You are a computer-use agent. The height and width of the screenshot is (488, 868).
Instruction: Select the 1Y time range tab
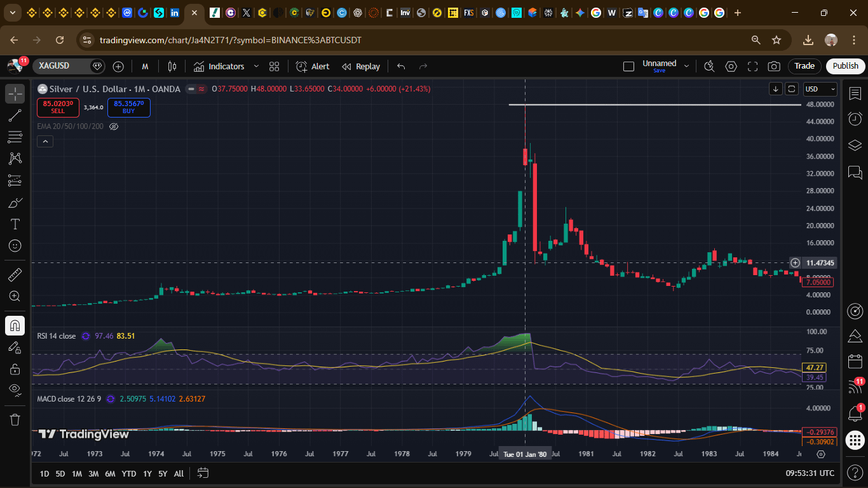(x=147, y=473)
